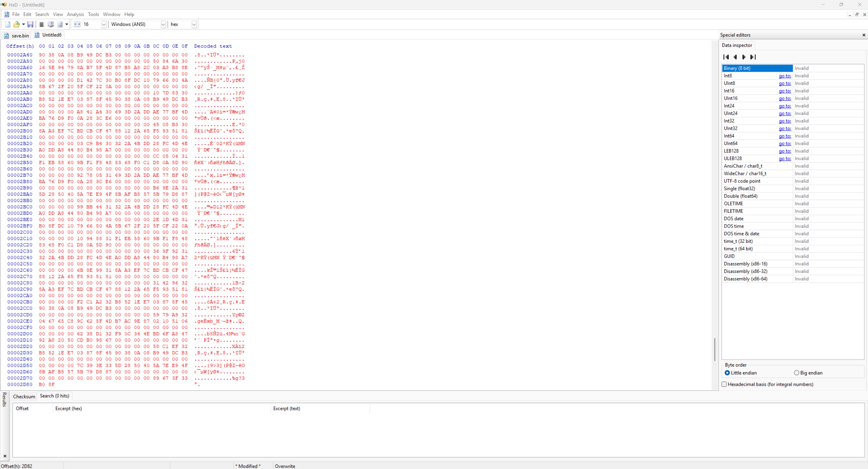The image size is (868, 469).
Task: Click the Open disk icon
Action: [51, 24]
